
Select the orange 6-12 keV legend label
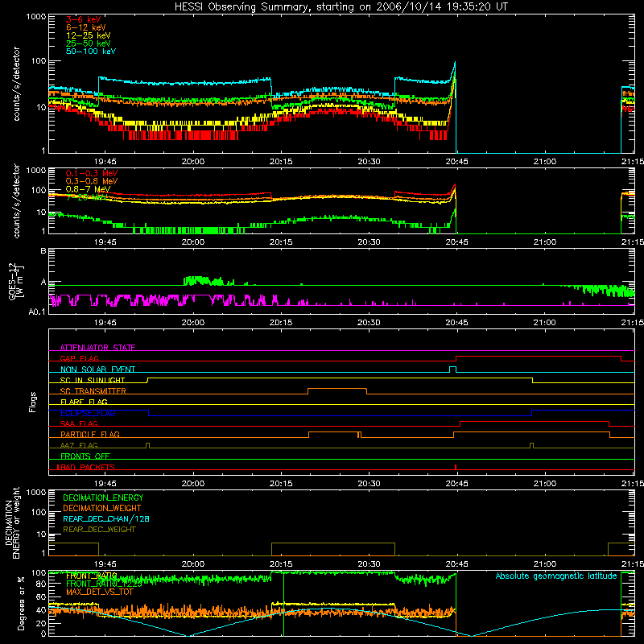[86, 27]
